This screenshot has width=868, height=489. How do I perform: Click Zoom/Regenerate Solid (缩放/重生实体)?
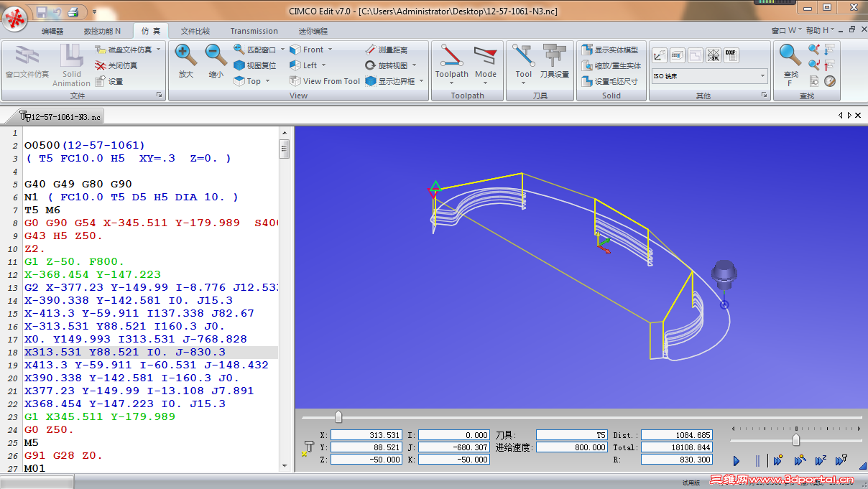[611, 65]
